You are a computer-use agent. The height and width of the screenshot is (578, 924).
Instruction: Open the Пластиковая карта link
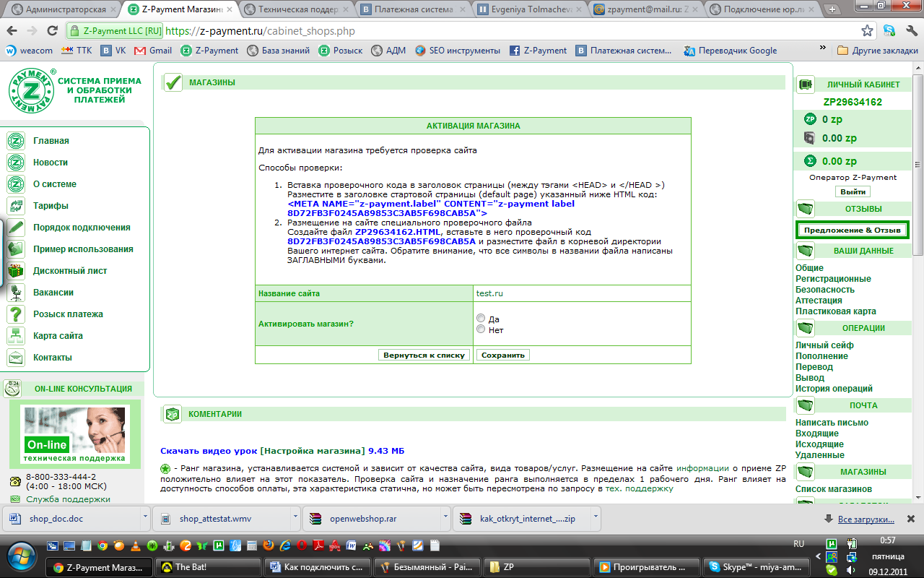click(x=836, y=311)
